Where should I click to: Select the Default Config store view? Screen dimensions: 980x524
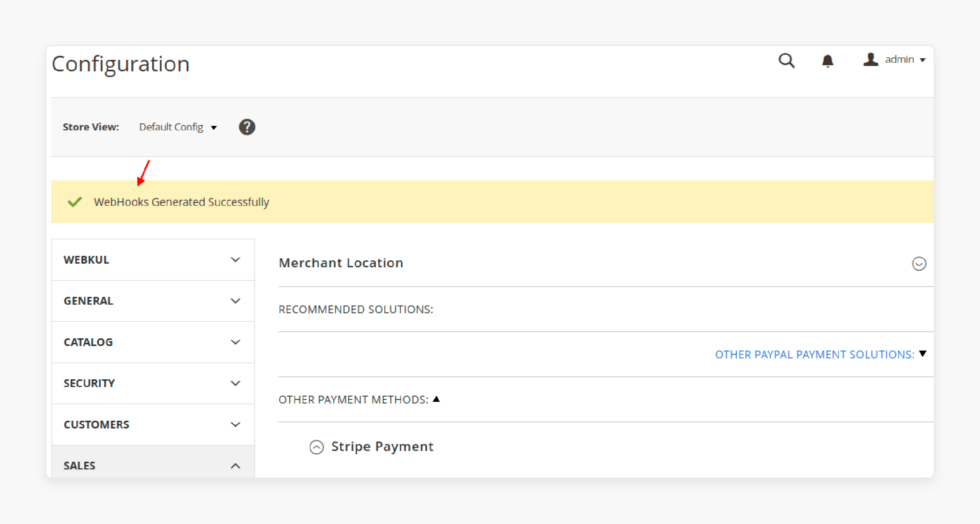point(178,127)
